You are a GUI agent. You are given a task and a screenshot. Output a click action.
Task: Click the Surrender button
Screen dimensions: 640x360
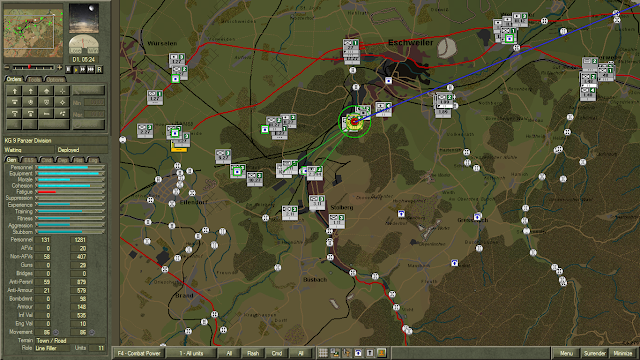595,353
